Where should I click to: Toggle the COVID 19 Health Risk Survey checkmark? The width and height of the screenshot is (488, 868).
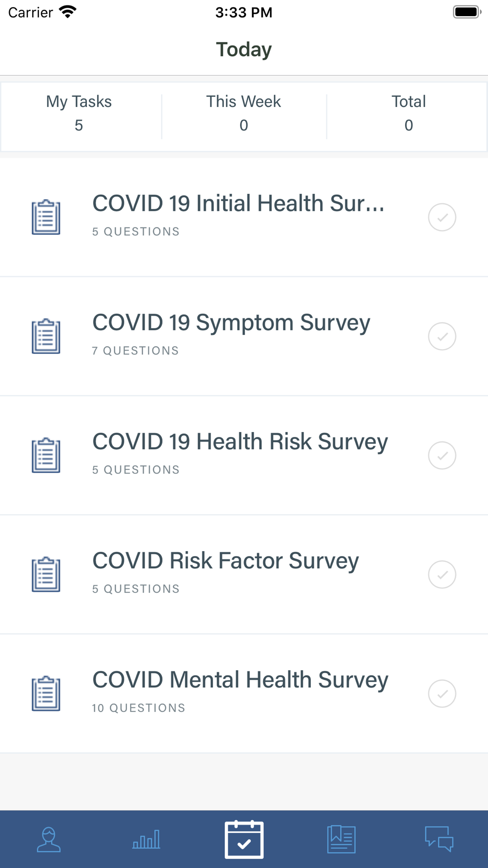442,455
